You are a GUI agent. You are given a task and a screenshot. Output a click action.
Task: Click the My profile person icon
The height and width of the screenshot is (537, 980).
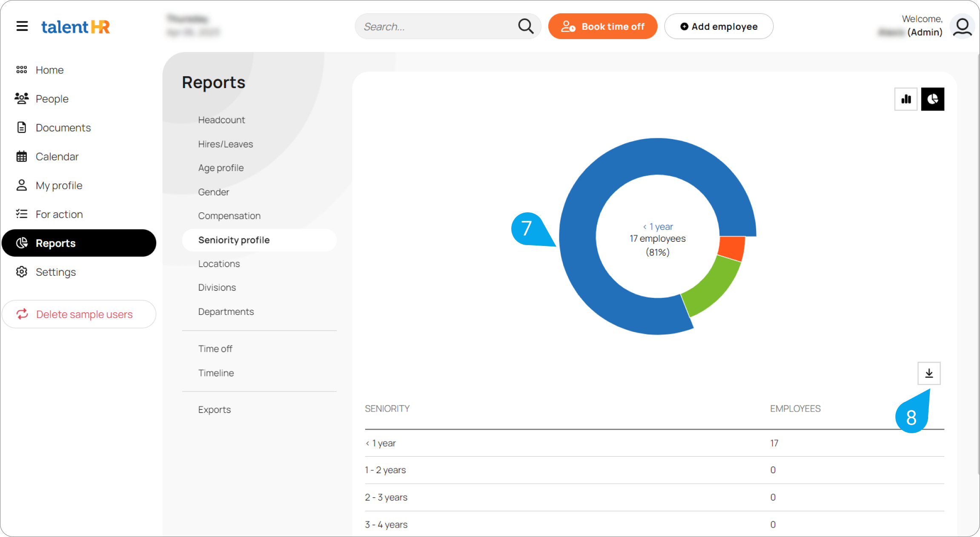pyautogui.click(x=22, y=185)
